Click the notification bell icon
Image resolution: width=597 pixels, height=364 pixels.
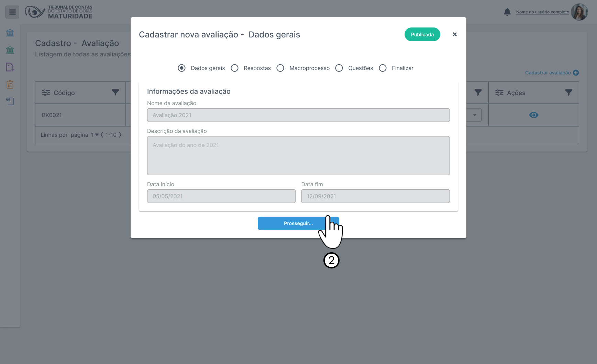click(507, 12)
